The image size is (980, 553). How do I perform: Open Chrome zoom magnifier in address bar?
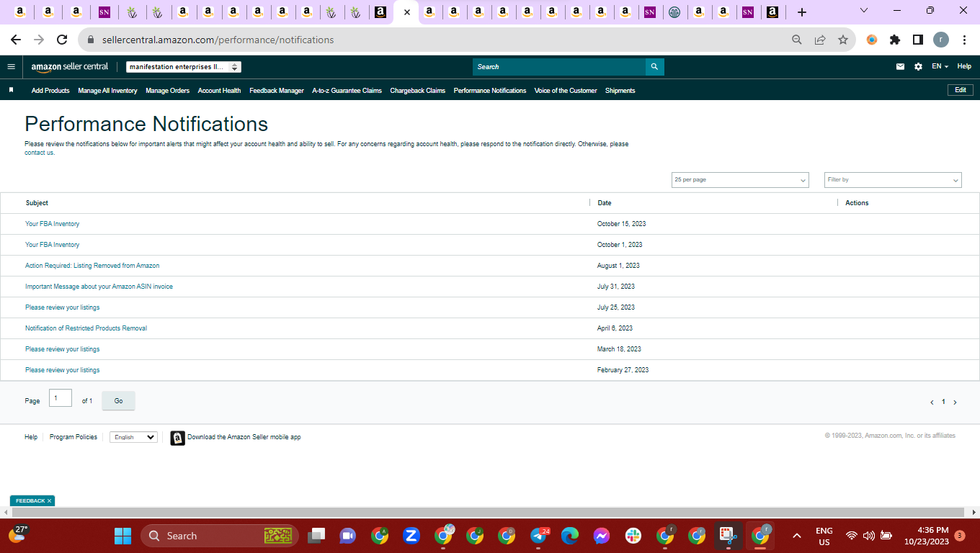797,40
